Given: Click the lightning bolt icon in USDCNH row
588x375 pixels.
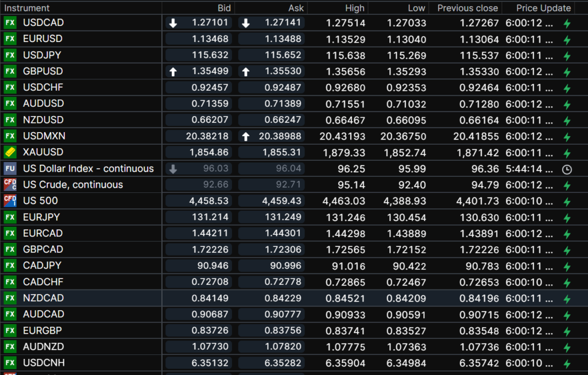Looking at the screenshot, I should pos(567,364).
